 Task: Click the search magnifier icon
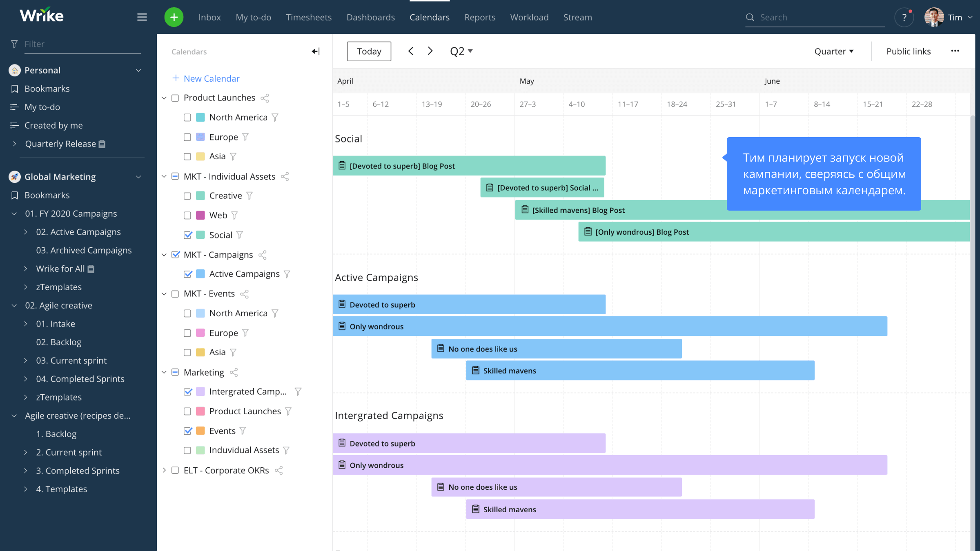(x=750, y=17)
